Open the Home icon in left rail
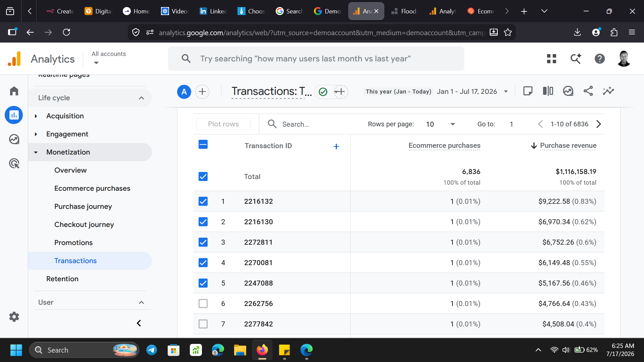 [14, 91]
